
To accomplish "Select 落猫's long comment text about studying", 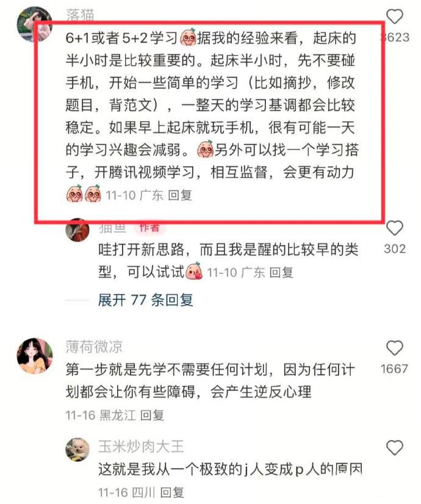I will pyautogui.click(x=211, y=105).
